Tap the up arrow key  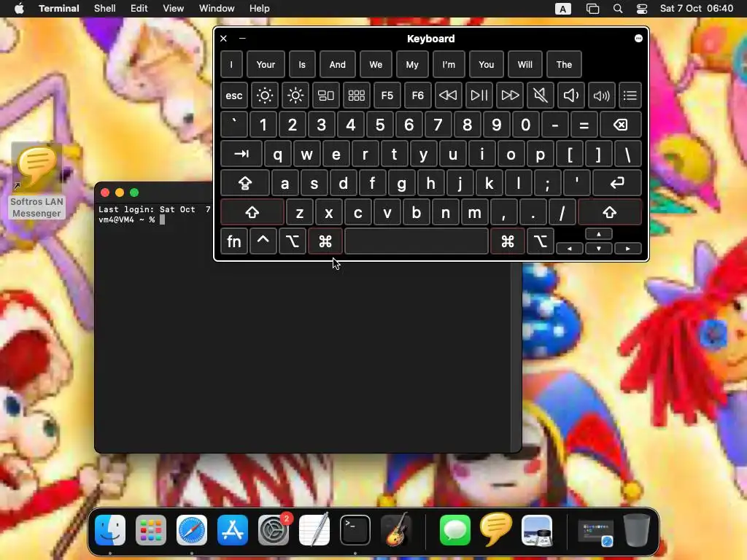point(599,234)
